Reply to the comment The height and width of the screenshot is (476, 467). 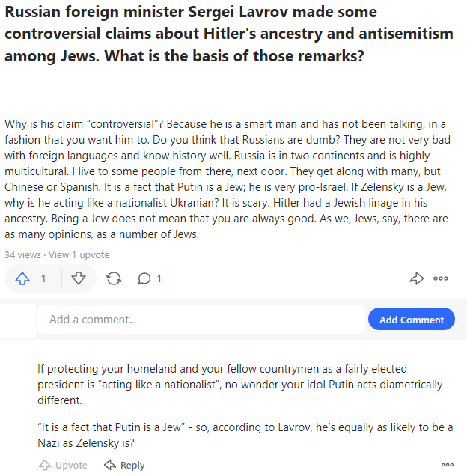pos(124,465)
